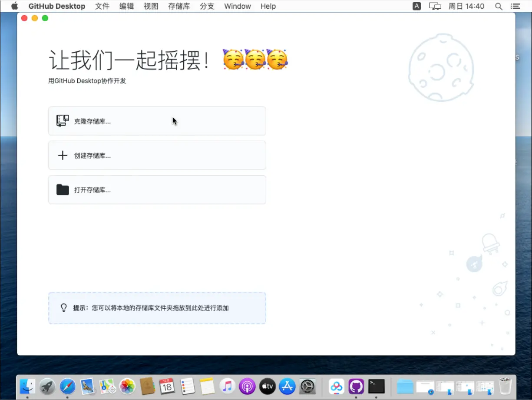Open the 文件 menu
This screenshot has height=400, width=532.
(102, 6)
